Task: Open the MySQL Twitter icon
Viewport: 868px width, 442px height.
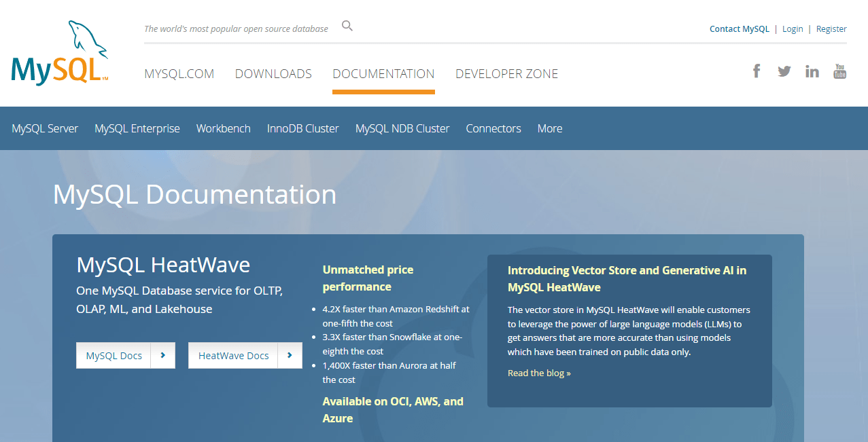Action: click(x=784, y=71)
